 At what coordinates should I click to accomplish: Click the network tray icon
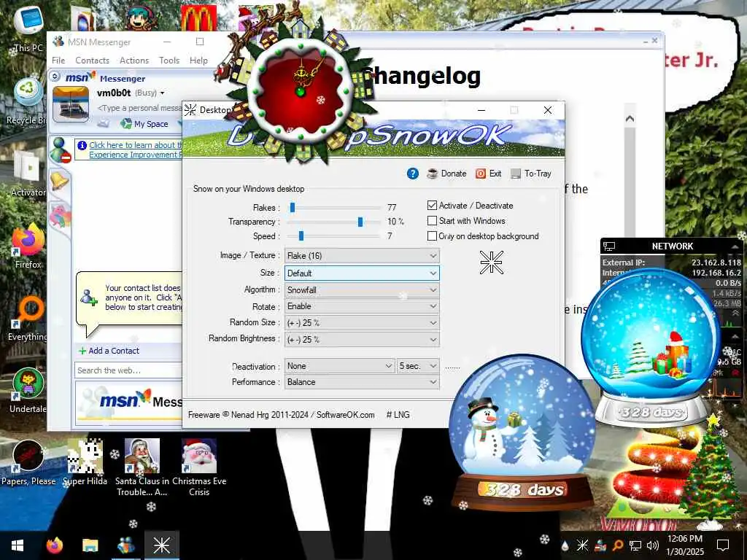pyautogui.click(x=635, y=545)
